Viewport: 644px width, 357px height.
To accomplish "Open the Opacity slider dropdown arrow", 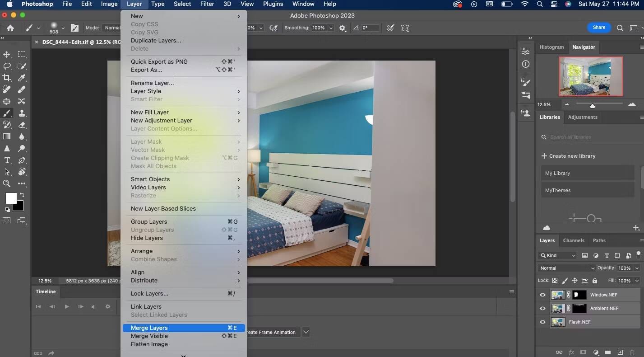I will 636,268.
